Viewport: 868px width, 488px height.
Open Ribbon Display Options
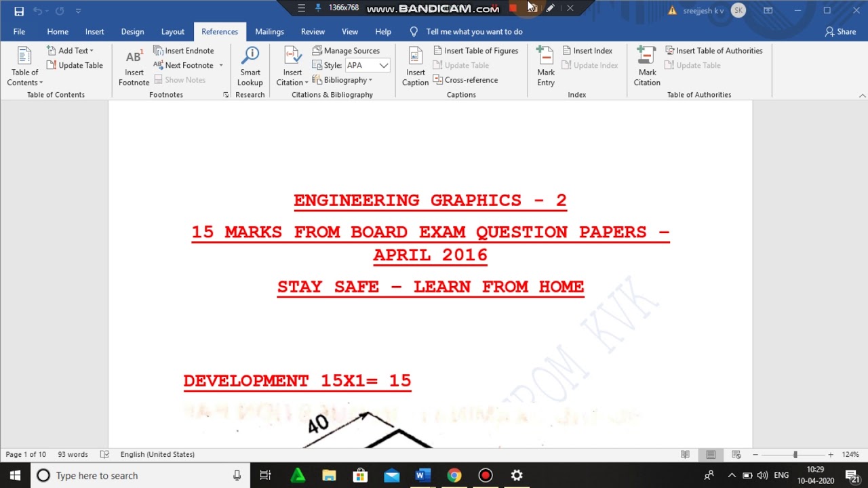768,11
